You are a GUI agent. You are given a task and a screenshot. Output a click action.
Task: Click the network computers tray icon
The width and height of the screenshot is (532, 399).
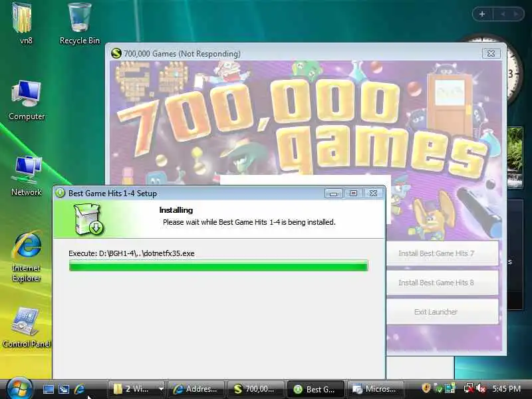tap(450, 388)
